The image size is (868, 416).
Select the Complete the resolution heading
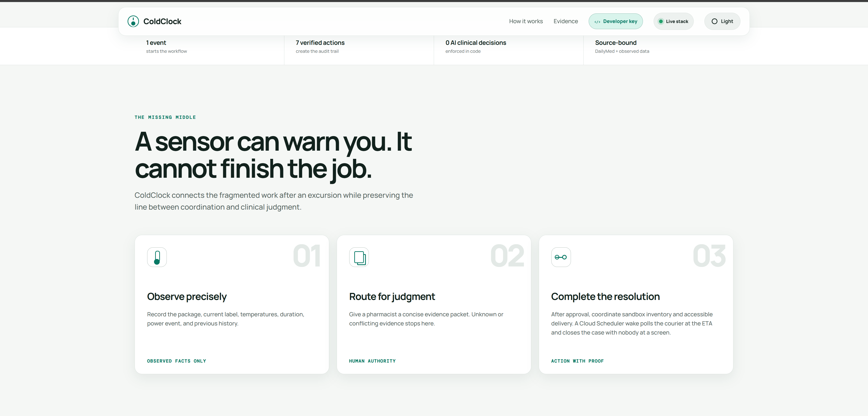[606, 297]
